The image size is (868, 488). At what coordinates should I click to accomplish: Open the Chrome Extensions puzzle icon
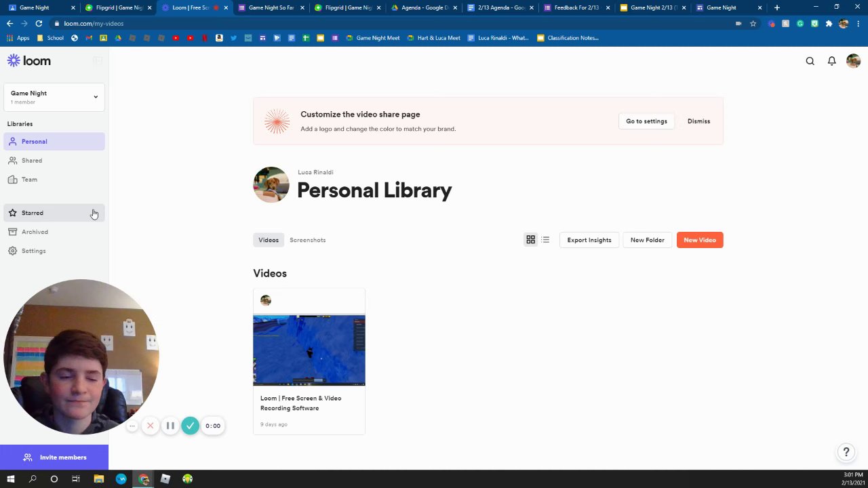[829, 24]
